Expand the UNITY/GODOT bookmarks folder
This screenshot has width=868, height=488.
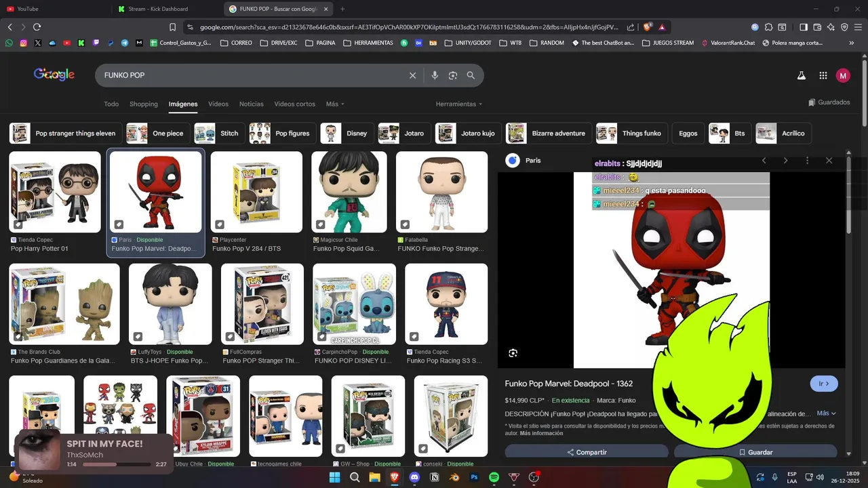pos(469,43)
